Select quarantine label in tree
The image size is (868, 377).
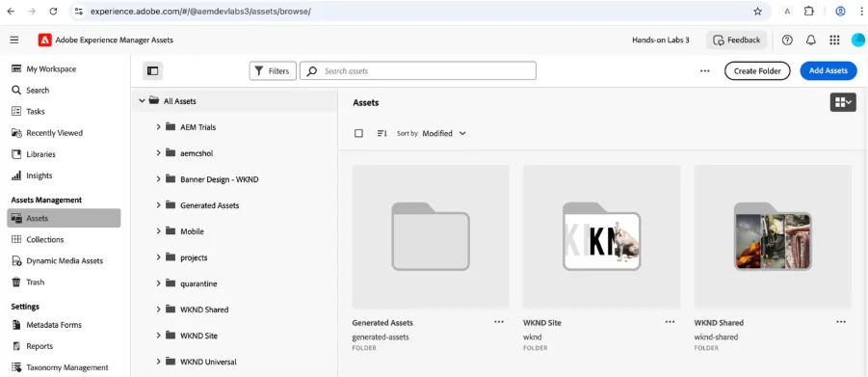(x=198, y=283)
